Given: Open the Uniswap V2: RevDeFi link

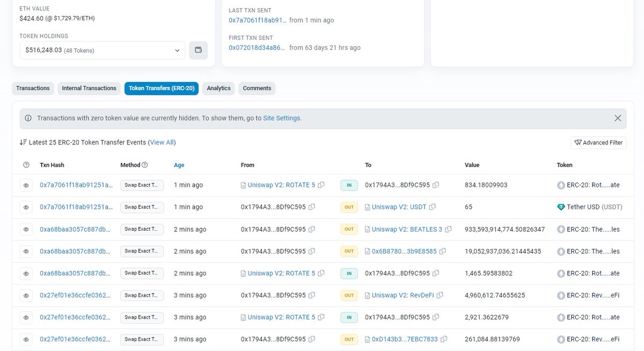Looking at the screenshot, I should tap(403, 295).
